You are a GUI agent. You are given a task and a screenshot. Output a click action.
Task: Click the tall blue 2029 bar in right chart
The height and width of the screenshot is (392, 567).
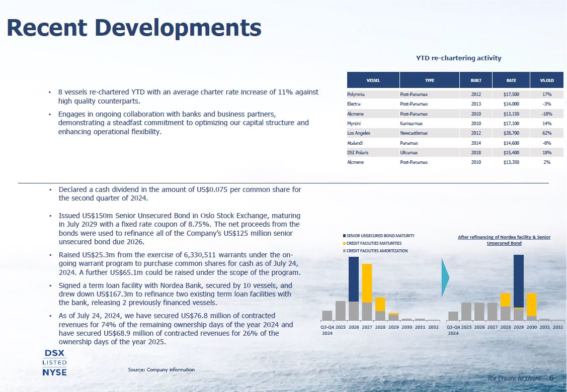(x=518, y=280)
